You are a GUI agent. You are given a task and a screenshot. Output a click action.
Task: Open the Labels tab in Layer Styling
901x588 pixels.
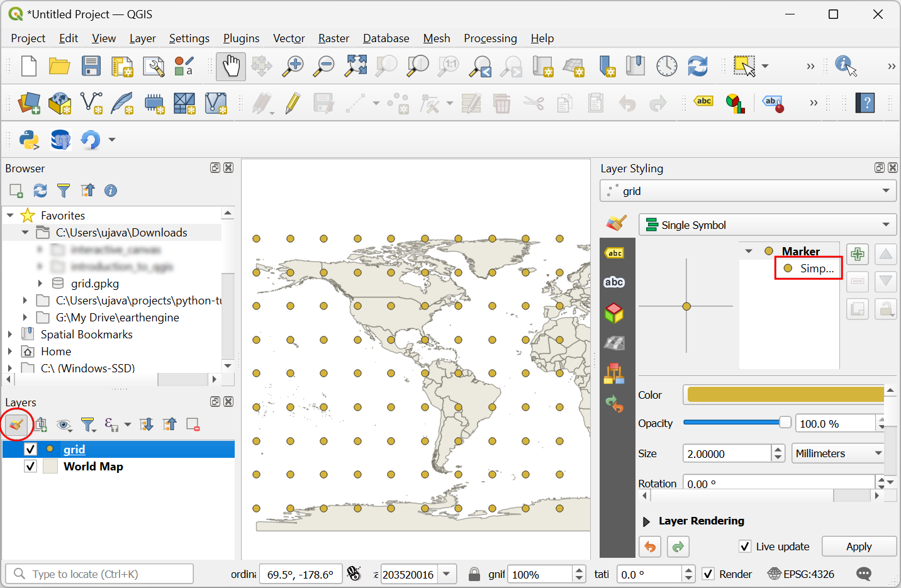(614, 253)
